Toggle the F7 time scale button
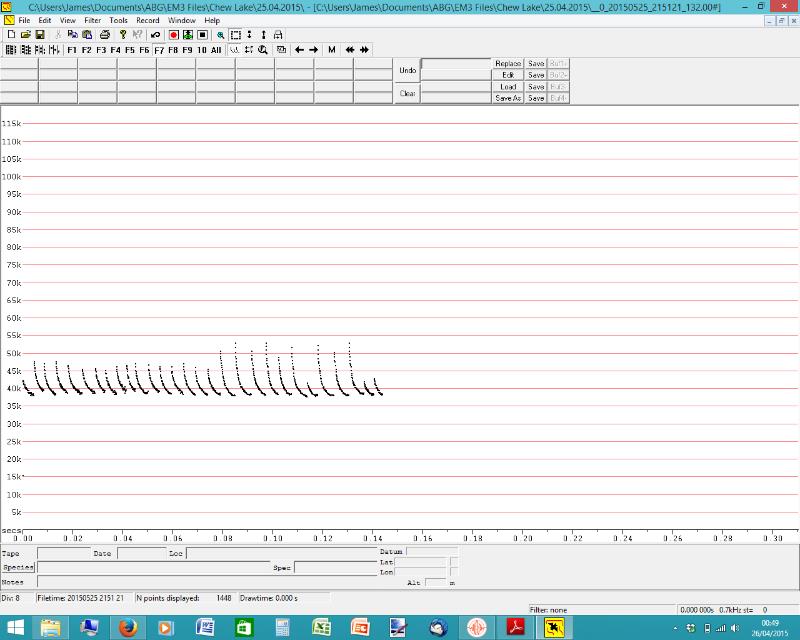Image resolution: width=800 pixels, height=640 pixels. pyautogui.click(x=158, y=49)
